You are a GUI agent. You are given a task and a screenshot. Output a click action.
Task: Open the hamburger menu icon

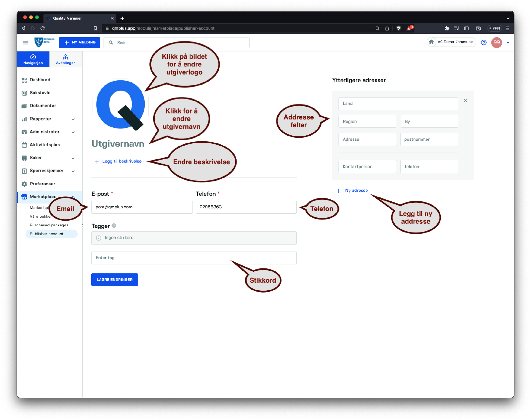pos(26,42)
